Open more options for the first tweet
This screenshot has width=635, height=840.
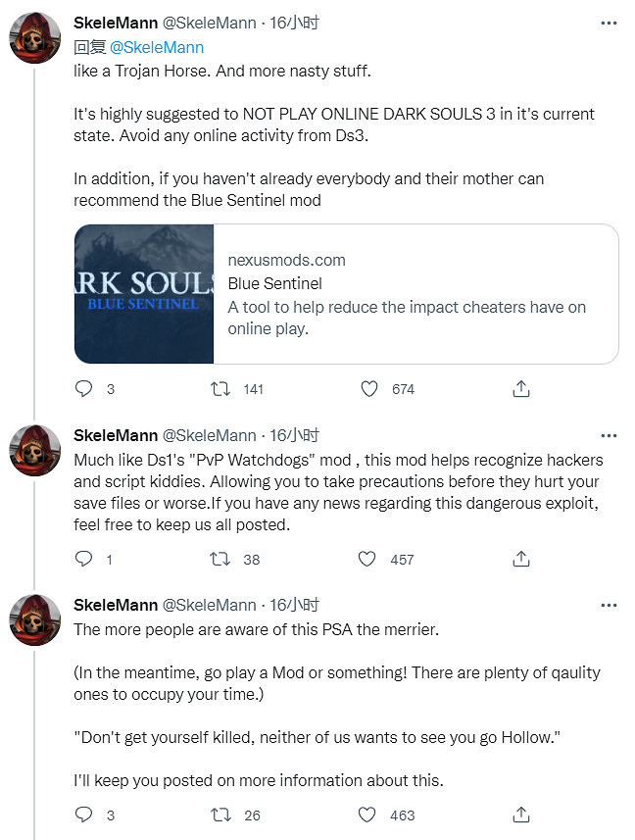[609, 23]
